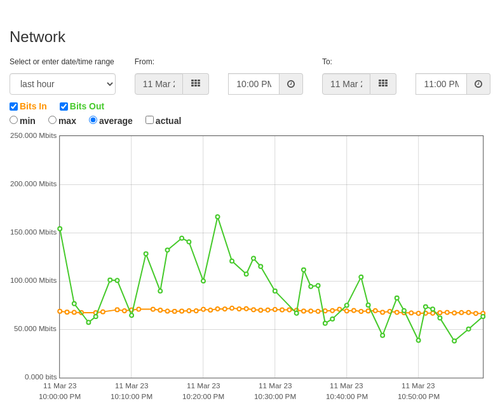This screenshot has width=500, height=403.
Task: Open the To date calendar picker icon
Action: pos(383,84)
